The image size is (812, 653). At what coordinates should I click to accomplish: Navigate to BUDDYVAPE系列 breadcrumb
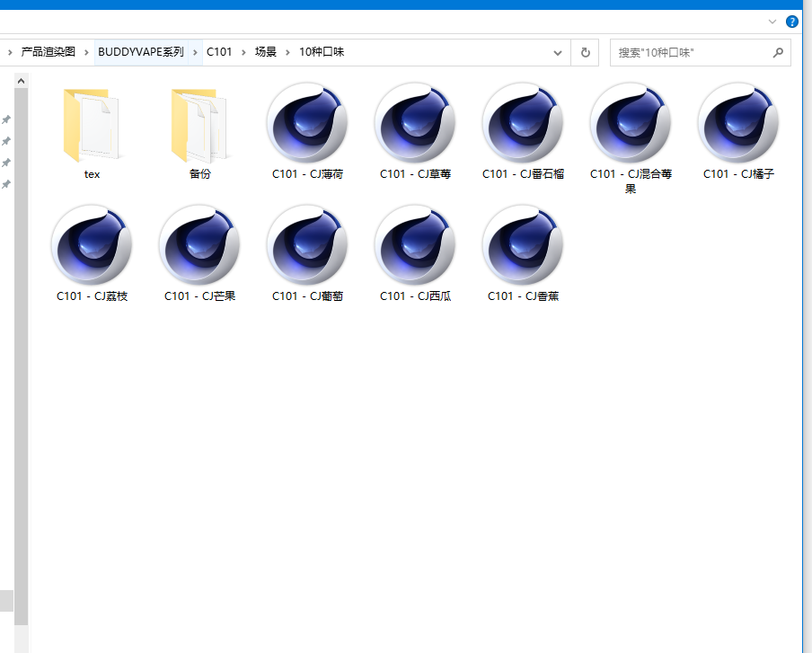pos(141,52)
